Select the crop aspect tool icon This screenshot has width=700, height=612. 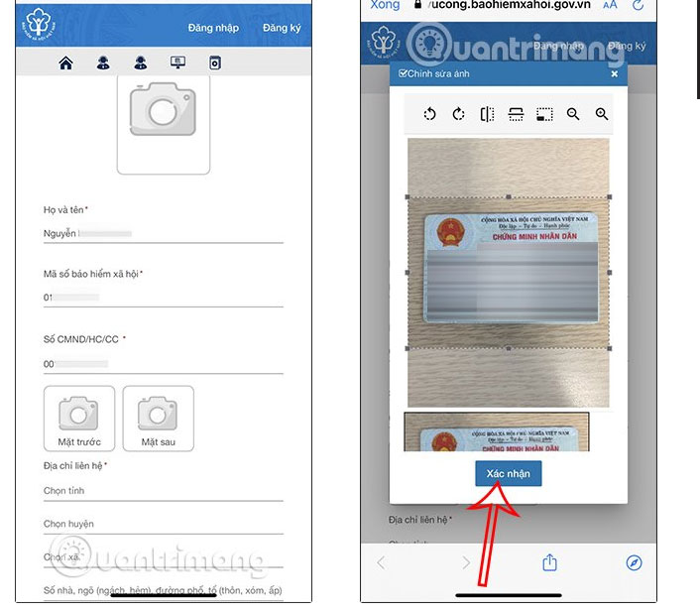544,114
